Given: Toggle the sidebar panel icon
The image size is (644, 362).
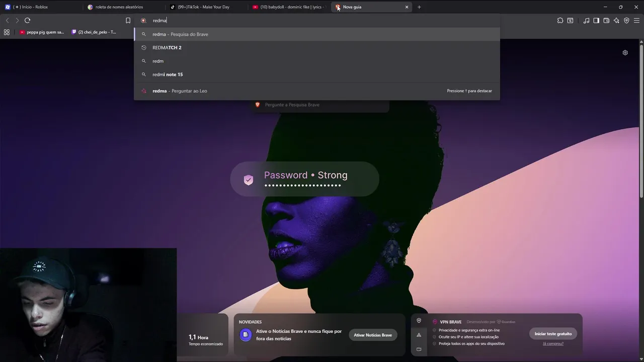Looking at the screenshot, I should coord(596,21).
